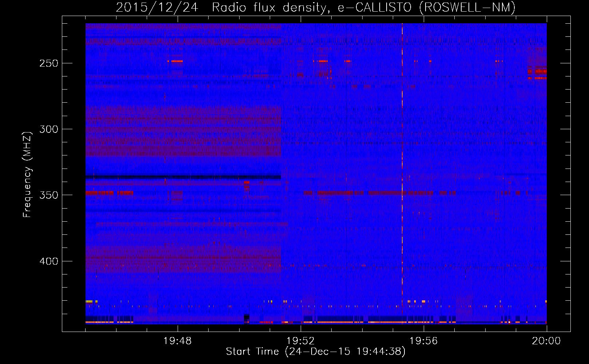Click the 400 frequency tick label

pos(49,261)
